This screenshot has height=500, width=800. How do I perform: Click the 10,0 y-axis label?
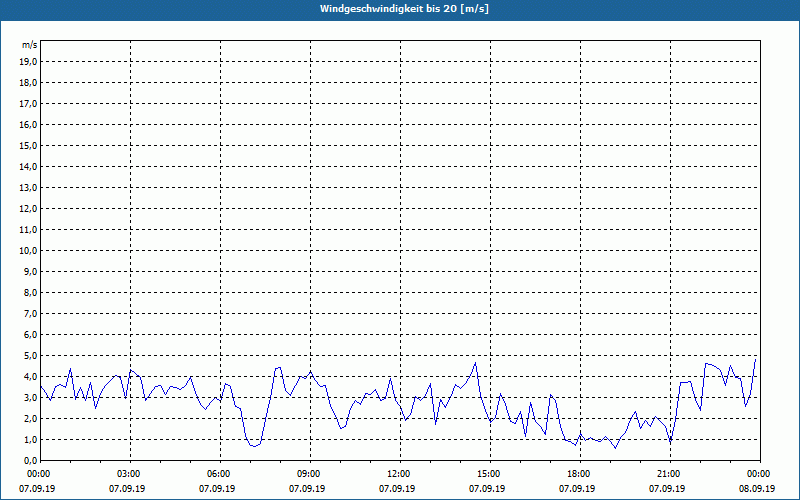[x=28, y=250]
